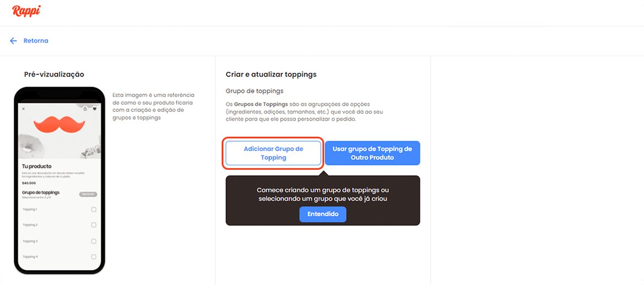Screen dimensions: 644x285
Task: Click Adicionar Grupo de Topping button
Action: (273, 153)
